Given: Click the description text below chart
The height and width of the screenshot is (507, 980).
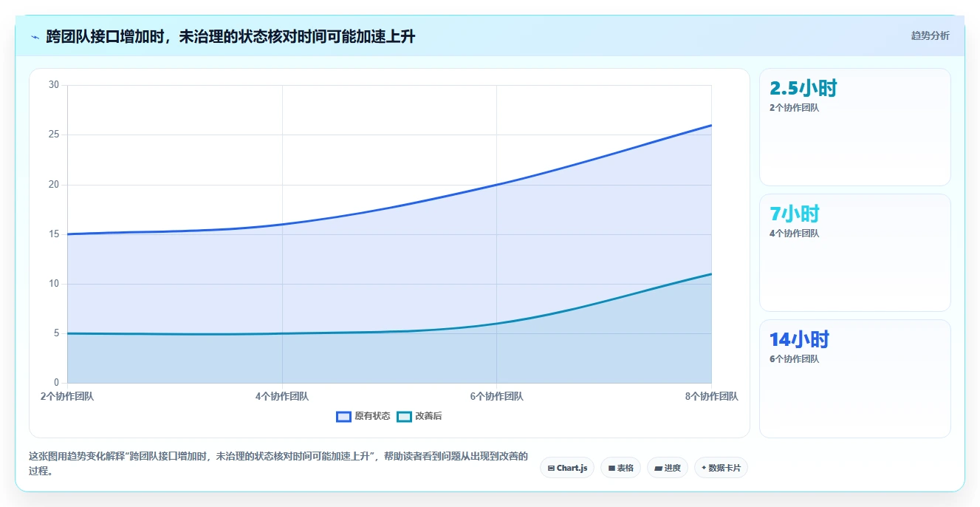Looking at the screenshot, I should click(x=278, y=463).
